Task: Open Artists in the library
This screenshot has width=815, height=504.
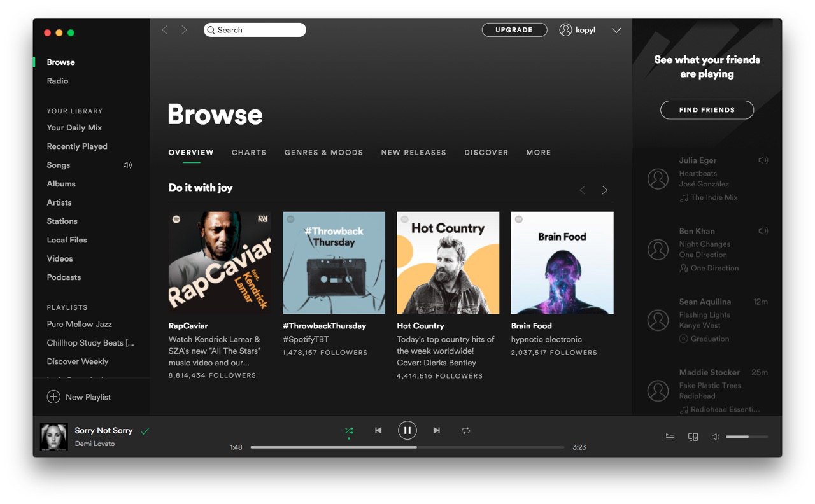Action: click(x=59, y=202)
